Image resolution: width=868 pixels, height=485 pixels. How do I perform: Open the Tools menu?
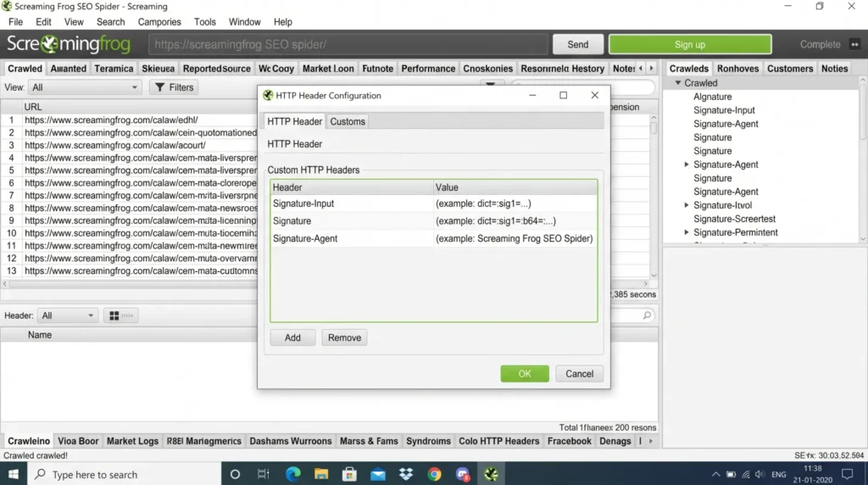coord(205,22)
